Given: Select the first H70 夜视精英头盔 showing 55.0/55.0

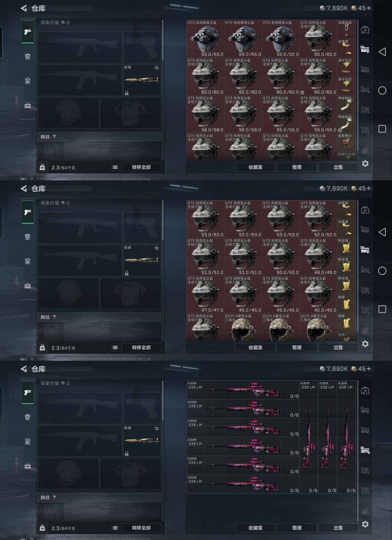Looking at the screenshot, I should [205, 38].
